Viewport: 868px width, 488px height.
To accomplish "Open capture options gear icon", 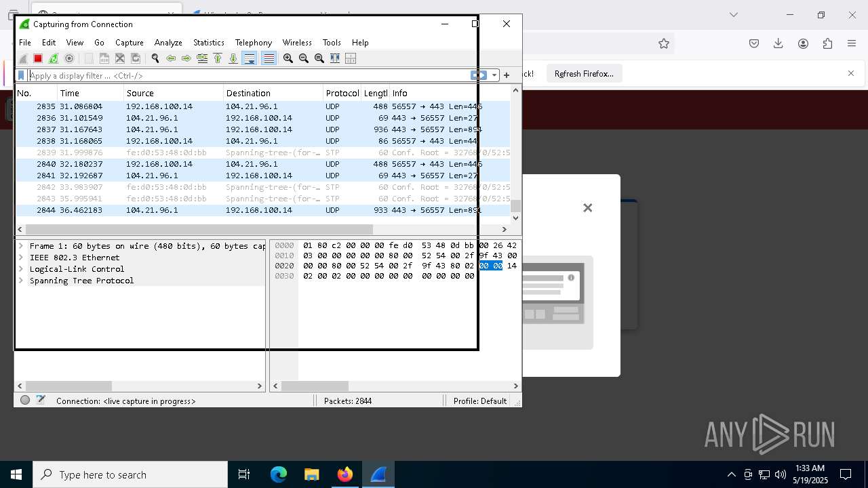I will (x=69, y=58).
